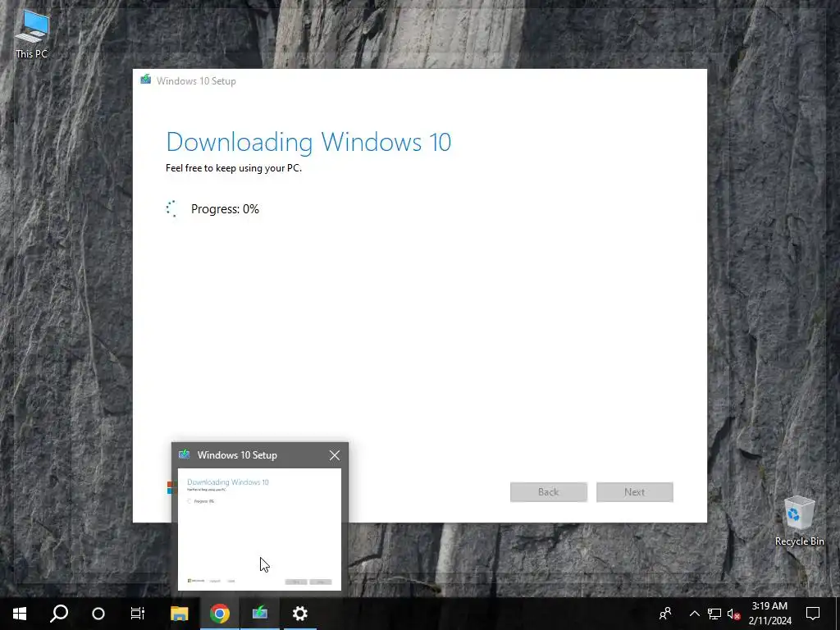The height and width of the screenshot is (630, 840).
Task: Open the clock showing 3:19 AM
Action: pyautogui.click(x=769, y=614)
